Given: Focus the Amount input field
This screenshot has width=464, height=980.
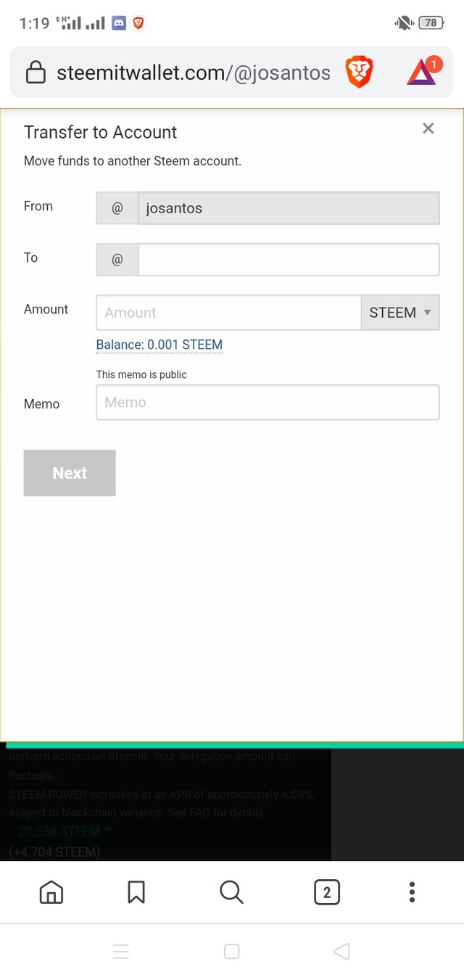Looking at the screenshot, I should pyautogui.click(x=228, y=313).
